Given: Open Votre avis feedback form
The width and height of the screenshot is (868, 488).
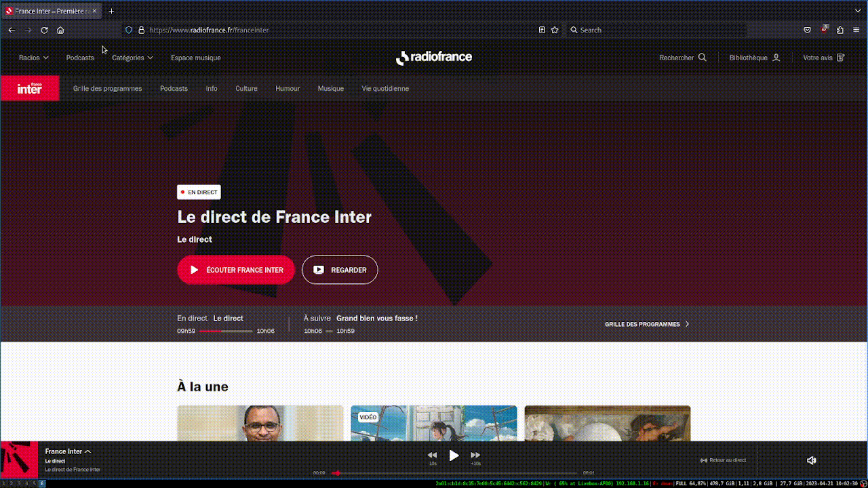Looking at the screenshot, I should click(824, 58).
